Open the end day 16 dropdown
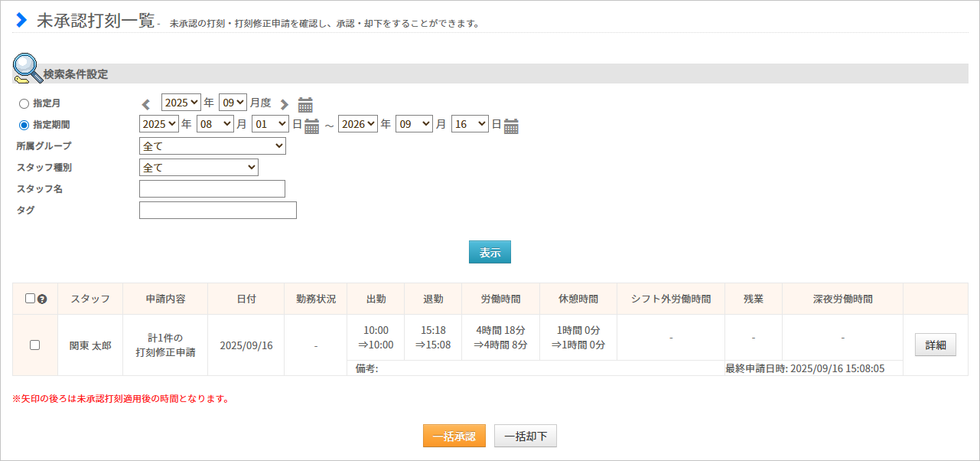Viewport: 980px width, 461px height. click(x=470, y=124)
